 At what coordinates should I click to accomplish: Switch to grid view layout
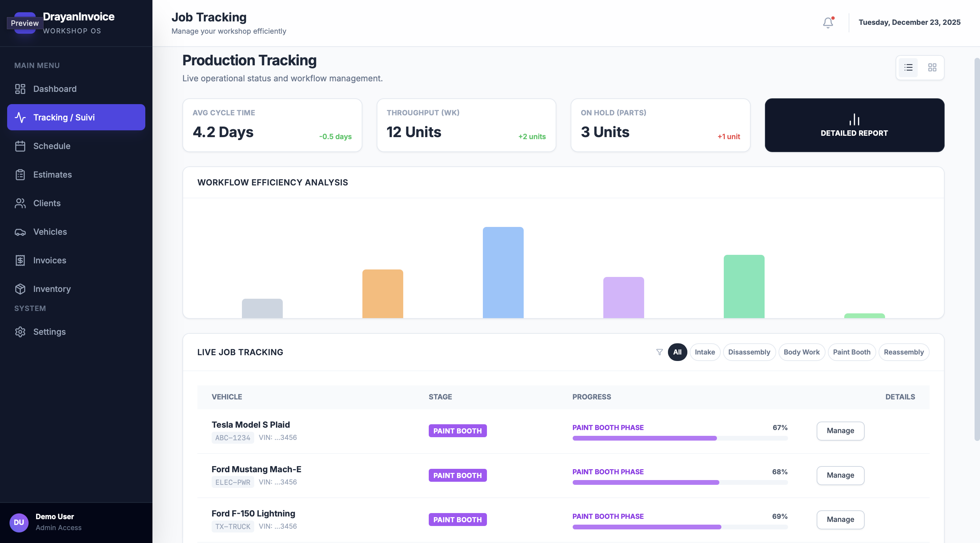click(932, 68)
